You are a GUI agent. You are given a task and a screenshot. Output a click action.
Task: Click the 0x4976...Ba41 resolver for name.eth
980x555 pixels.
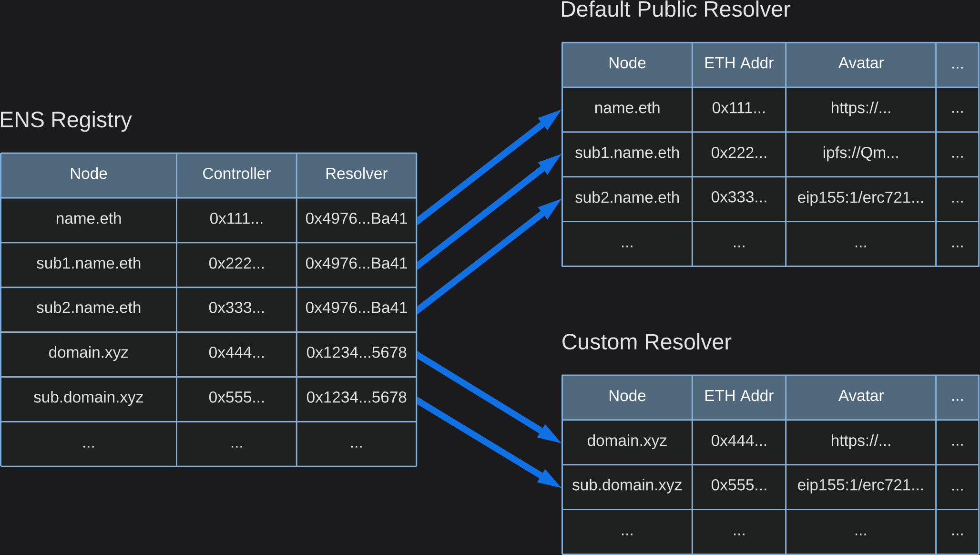(x=356, y=218)
